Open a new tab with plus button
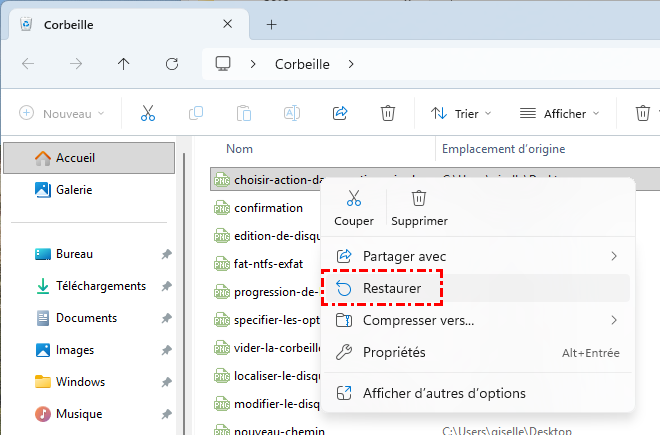The image size is (660, 435). [271, 24]
